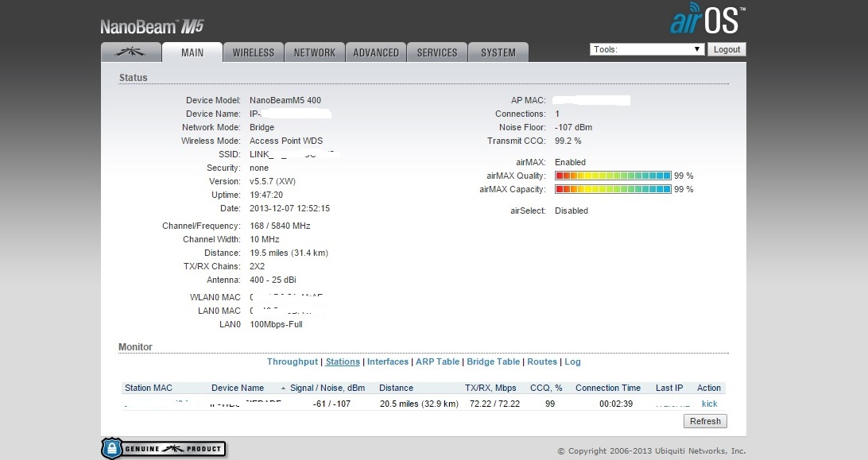Open the Stations monitor link

click(343, 361)
